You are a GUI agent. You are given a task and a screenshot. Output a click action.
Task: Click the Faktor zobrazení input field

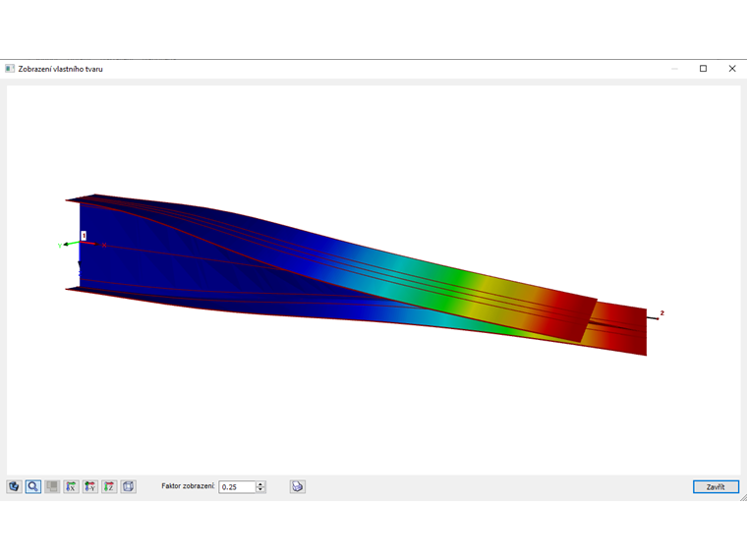point(237,486)
